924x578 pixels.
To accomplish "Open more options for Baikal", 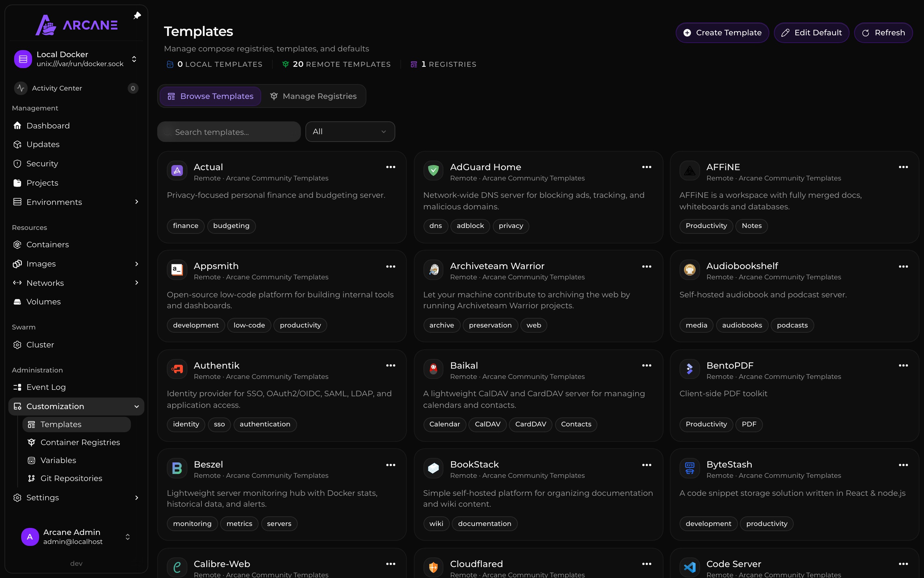I will point(647,365).
